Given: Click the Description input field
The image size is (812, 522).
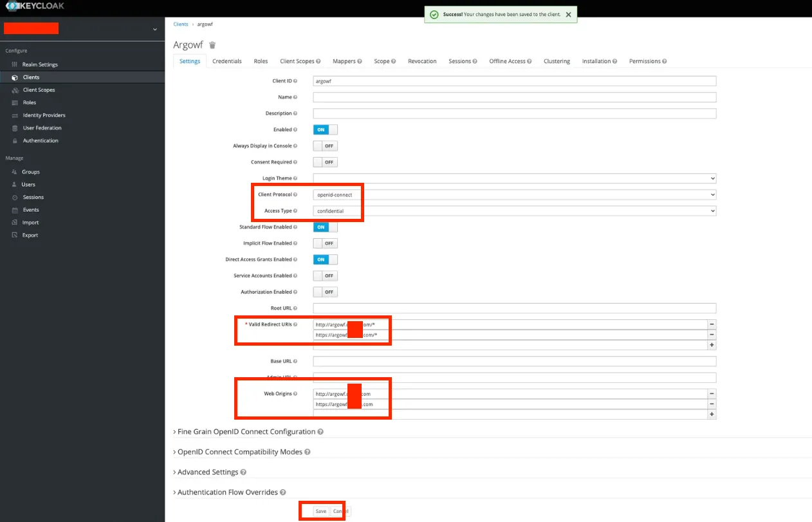Looking at the screenshot, I should pyautogui.click(x=515, y=113).
